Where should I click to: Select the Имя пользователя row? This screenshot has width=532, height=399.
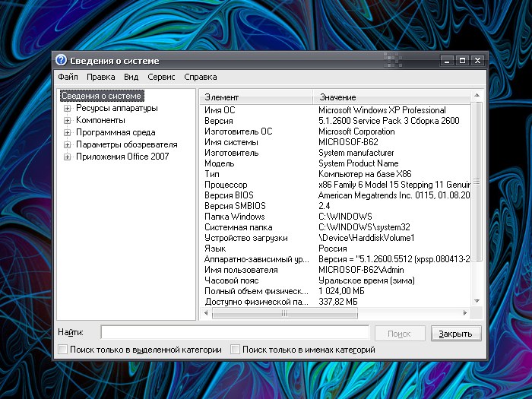click(x=336, y=270)
